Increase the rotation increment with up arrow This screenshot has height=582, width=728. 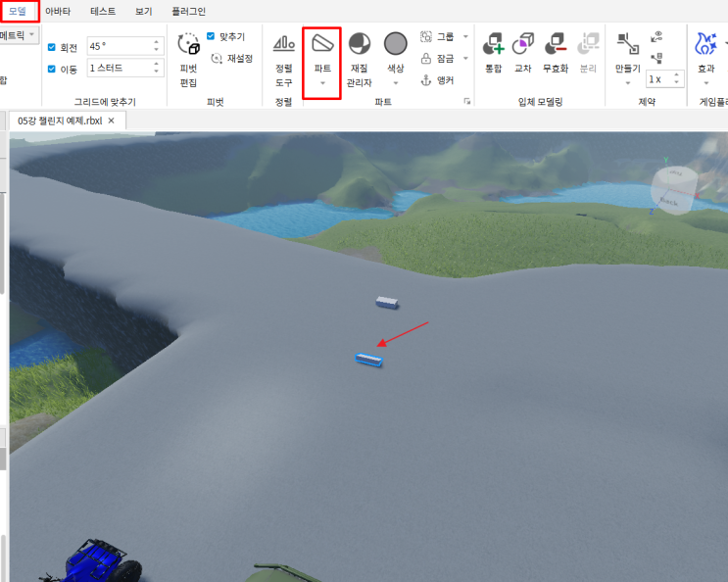pos(157,42)
